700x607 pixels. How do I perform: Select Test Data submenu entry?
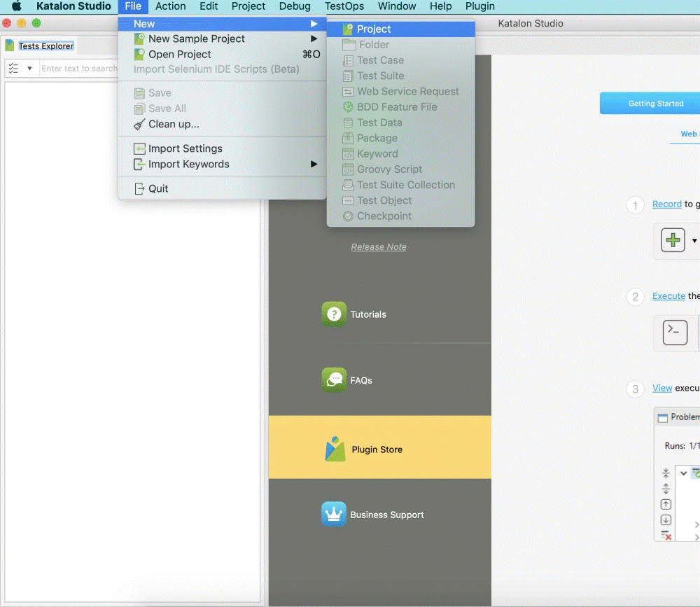click(400, 123)
